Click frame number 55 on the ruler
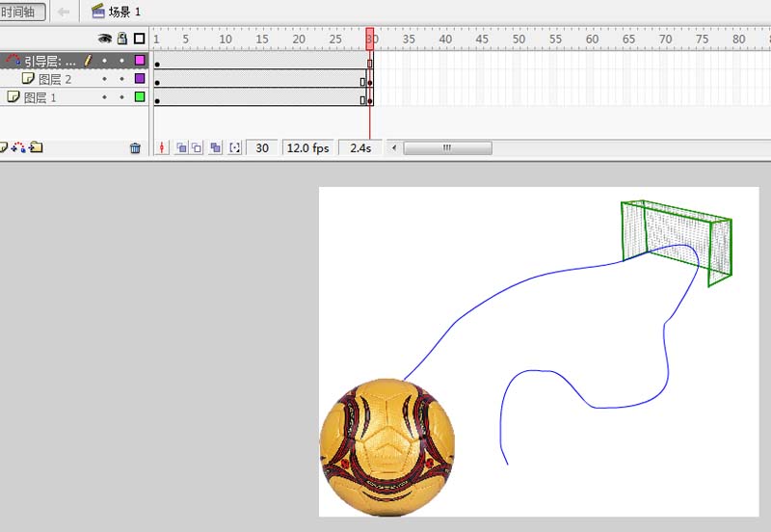The image size is (771, 532). pos(556,39)
